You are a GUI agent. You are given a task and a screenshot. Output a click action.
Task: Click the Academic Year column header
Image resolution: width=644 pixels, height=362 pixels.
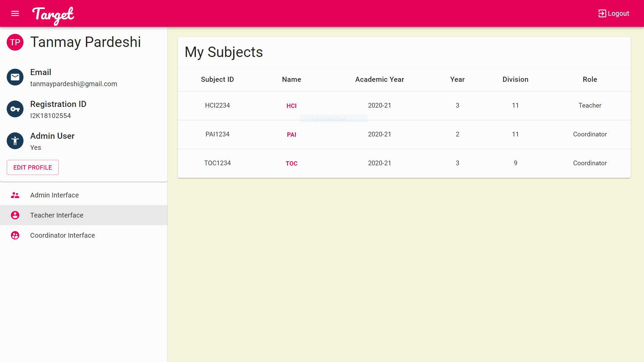pyautogui.click(x=379, y=79)
